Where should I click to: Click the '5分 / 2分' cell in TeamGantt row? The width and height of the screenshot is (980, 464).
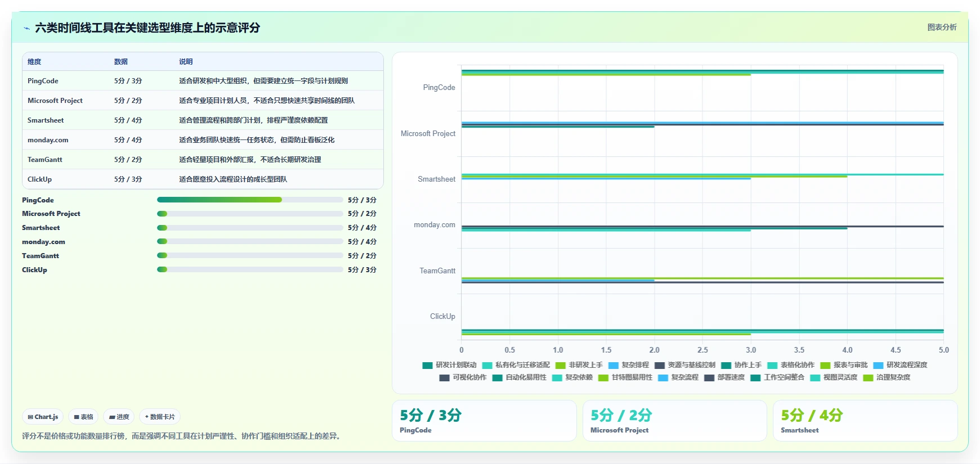tap(128, 160)
